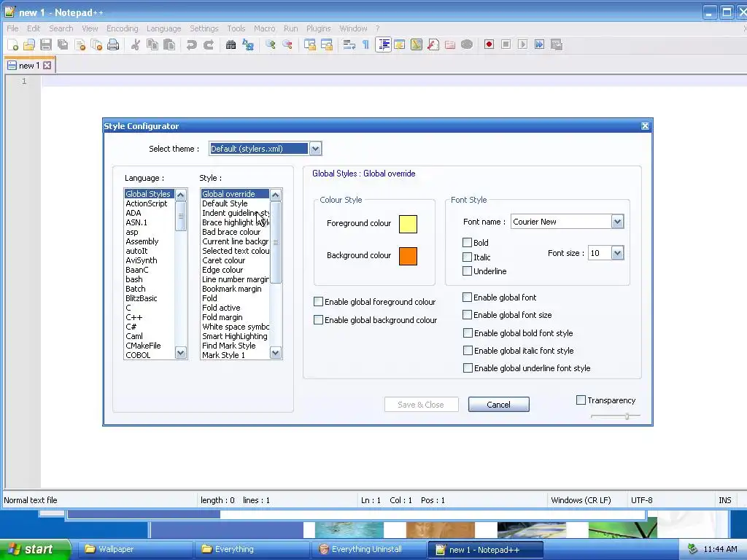
Task: Tick Enable global font size checkbox
Action: pyautogui.click(x=468, y=315)
